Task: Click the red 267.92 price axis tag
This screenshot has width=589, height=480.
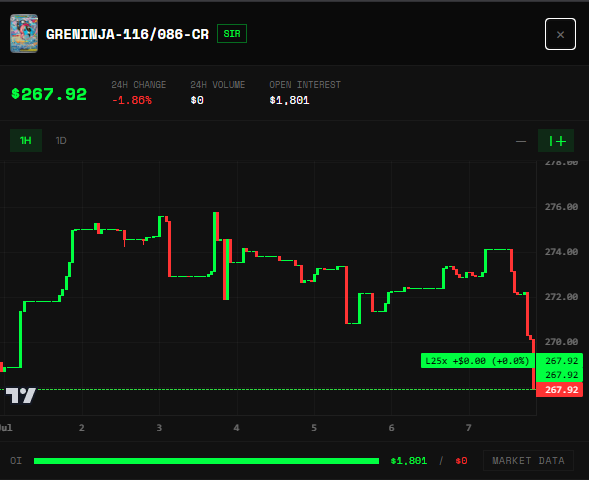Action: 559,390
